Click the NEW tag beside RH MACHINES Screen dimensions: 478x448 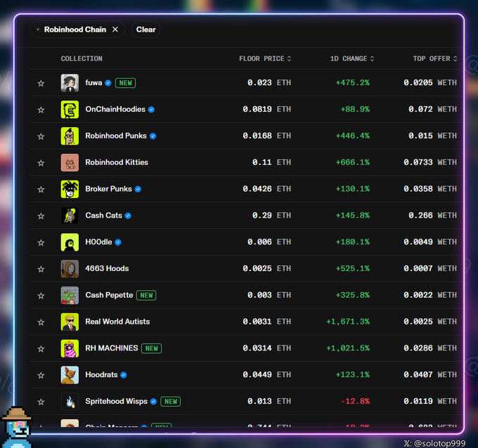click(152, 348)
